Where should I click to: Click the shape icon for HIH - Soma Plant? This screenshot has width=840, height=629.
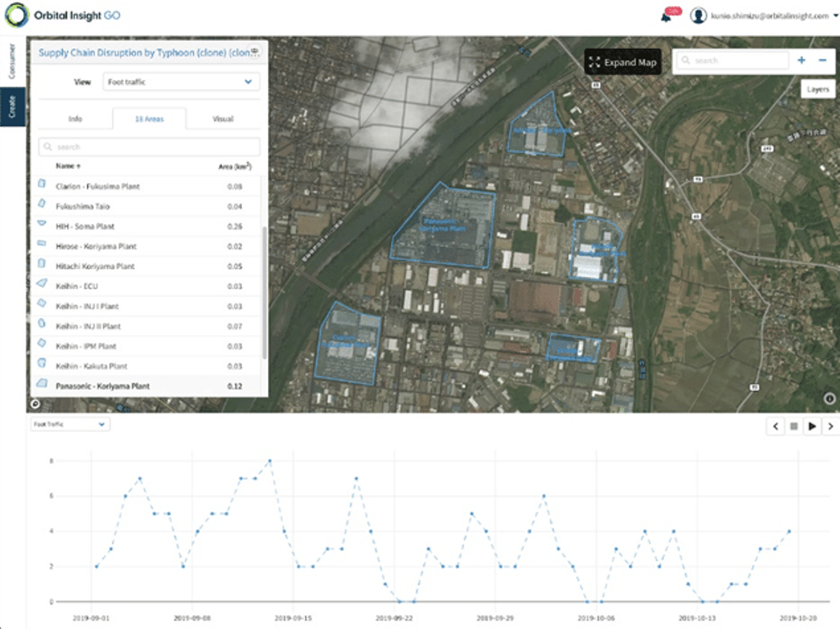point(41,223)
